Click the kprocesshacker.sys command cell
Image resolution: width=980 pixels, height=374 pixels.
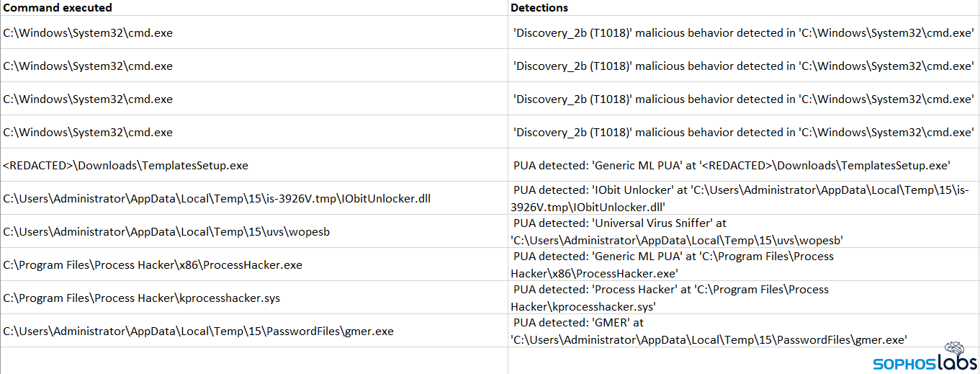point(145,298)
